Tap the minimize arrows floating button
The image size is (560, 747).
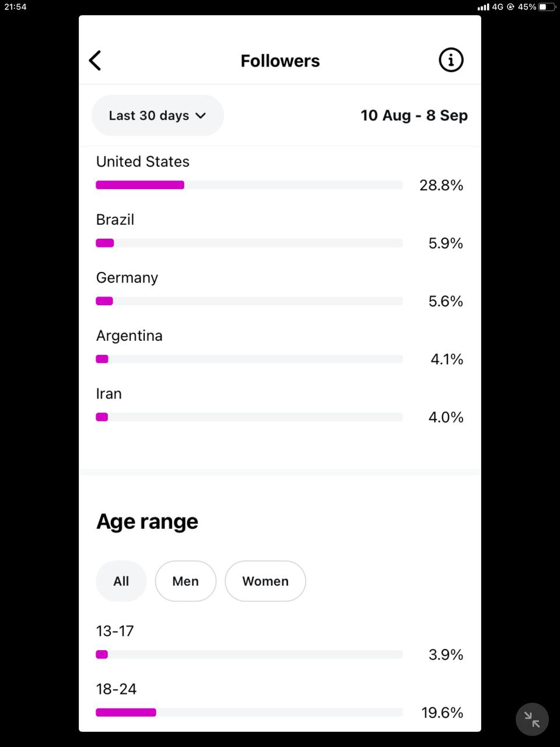[532, 719]
